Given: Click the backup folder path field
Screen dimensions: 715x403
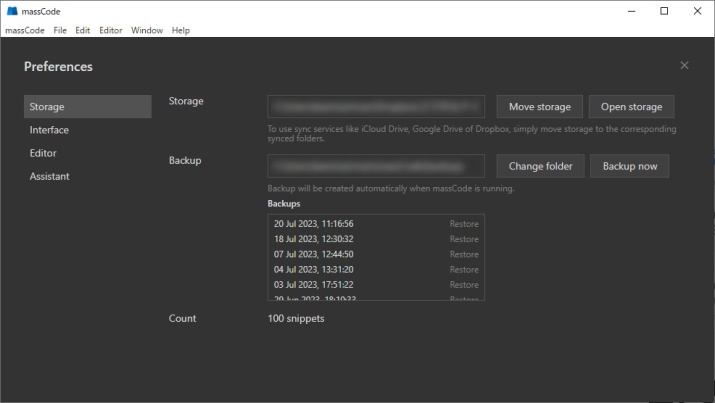Looking at the screenshot, I should coord(376,166).
